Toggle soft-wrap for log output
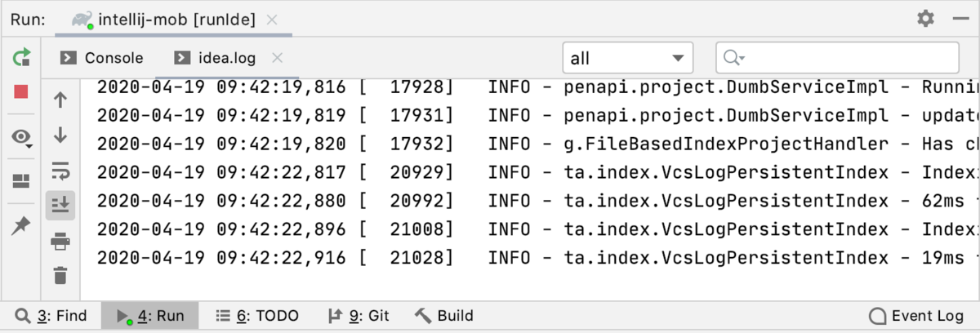This screenshot has width=980, height=333. point(60,171)
